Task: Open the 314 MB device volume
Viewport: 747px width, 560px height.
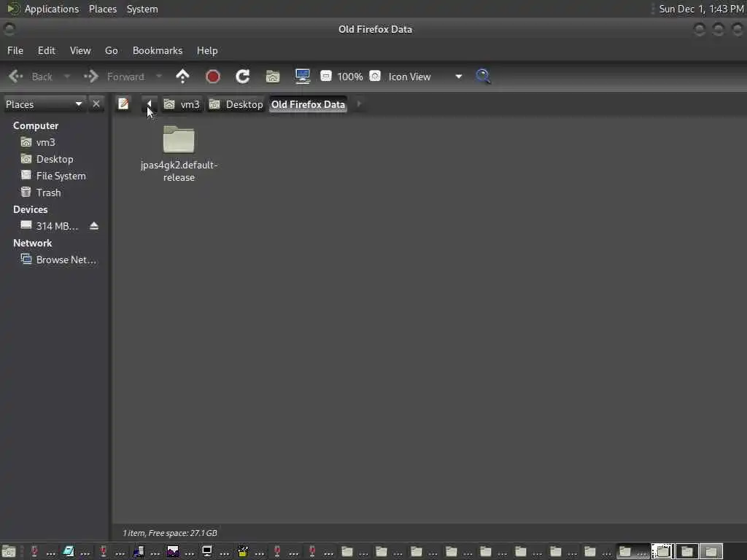Action: click(50, 226)
